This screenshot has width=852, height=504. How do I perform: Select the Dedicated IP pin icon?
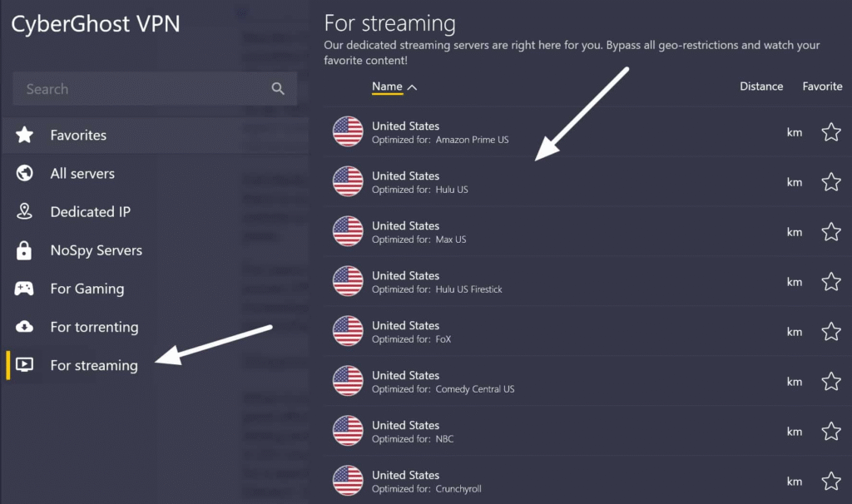(x=25, y=211)
